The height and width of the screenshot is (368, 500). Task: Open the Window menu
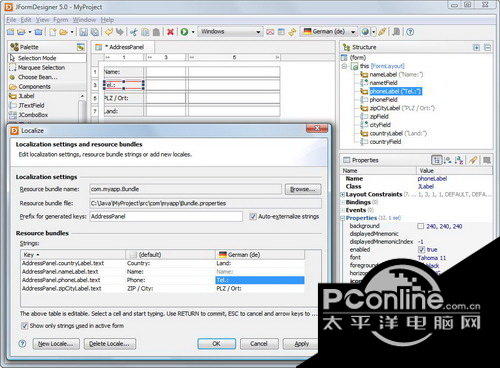tap(84, 20)
